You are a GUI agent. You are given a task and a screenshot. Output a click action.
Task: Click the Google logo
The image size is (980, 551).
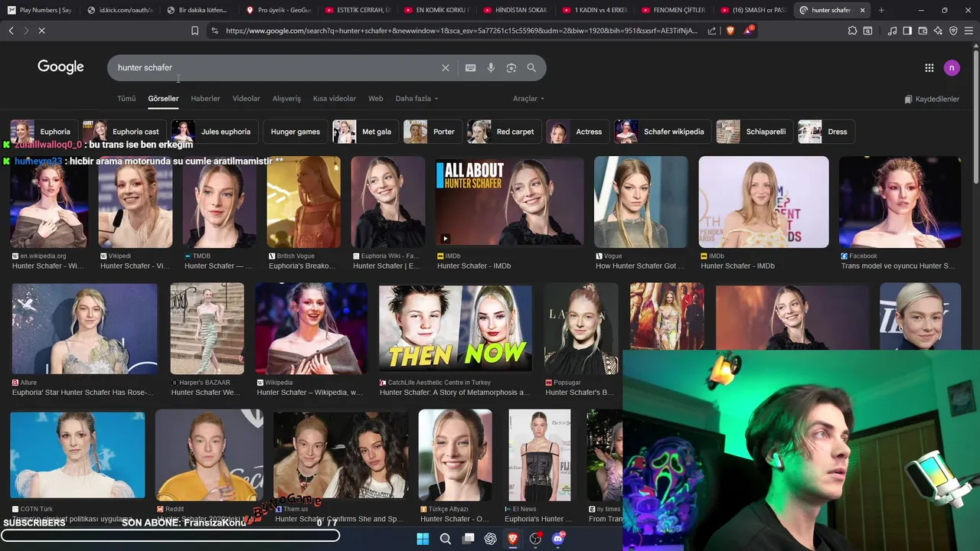[x=60, y=67]
